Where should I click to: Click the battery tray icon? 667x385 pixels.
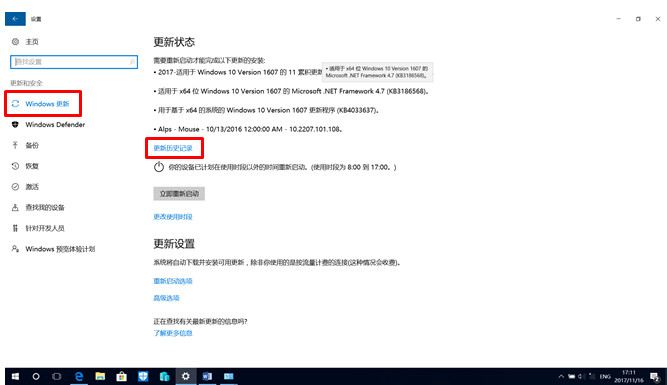[x=572, y=376]
